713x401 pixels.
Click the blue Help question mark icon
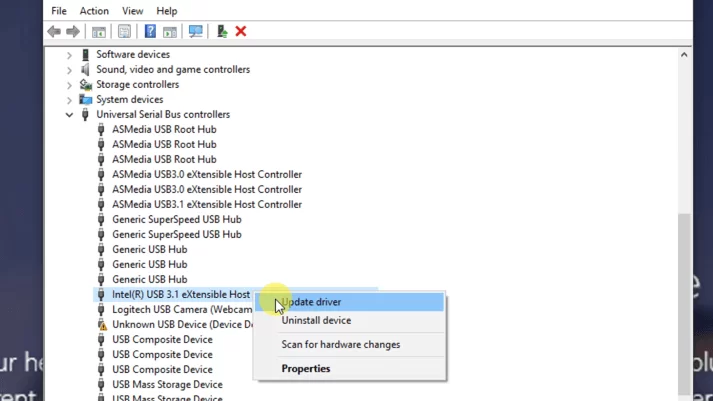point(150,31)
